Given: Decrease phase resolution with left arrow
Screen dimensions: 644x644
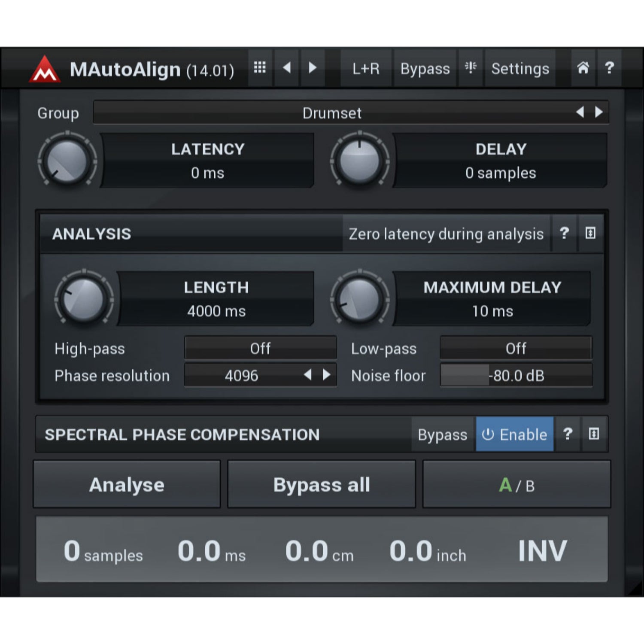Looking at the screenshot, I should 307,375.
